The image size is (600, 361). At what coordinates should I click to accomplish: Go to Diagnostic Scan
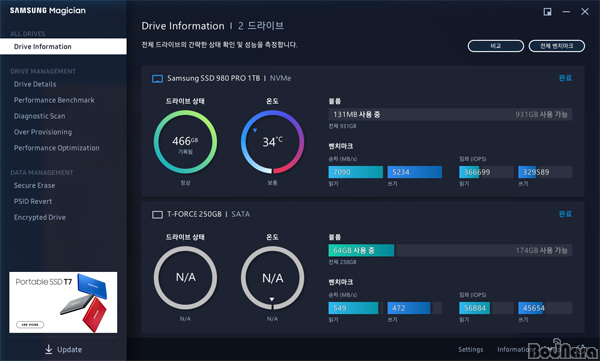(39, 116)
